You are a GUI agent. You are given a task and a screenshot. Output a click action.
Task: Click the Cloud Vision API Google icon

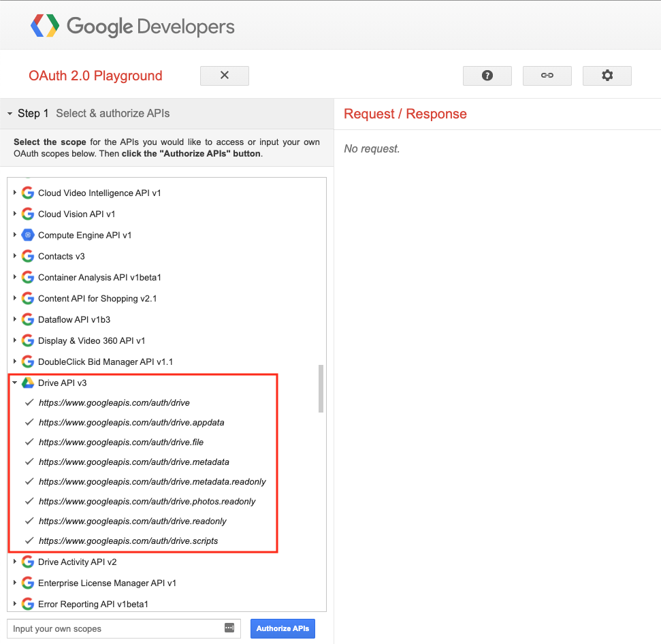[x=28, y=214]
